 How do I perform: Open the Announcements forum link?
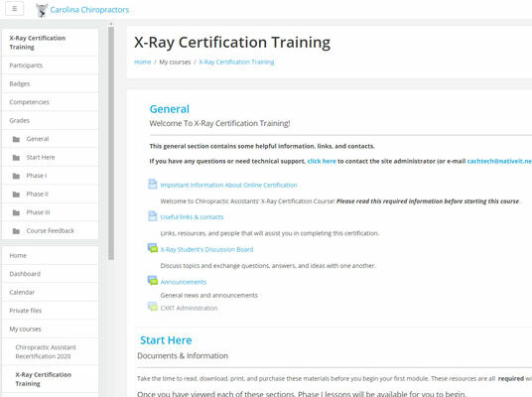(184, 282)
